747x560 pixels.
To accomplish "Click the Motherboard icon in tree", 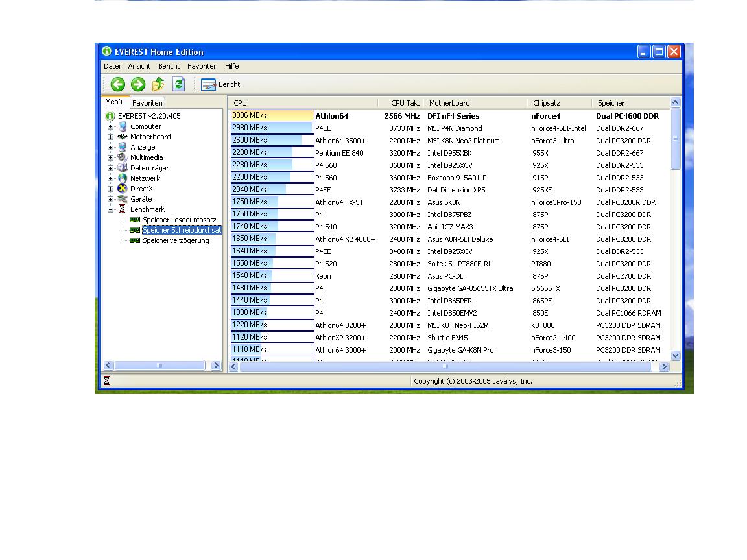I will click(123, 137).
